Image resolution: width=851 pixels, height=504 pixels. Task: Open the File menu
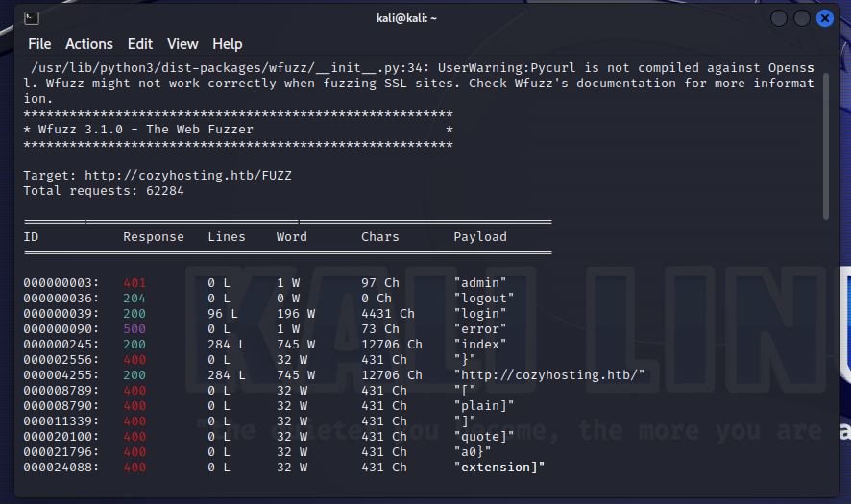click(x=39, y=44)
